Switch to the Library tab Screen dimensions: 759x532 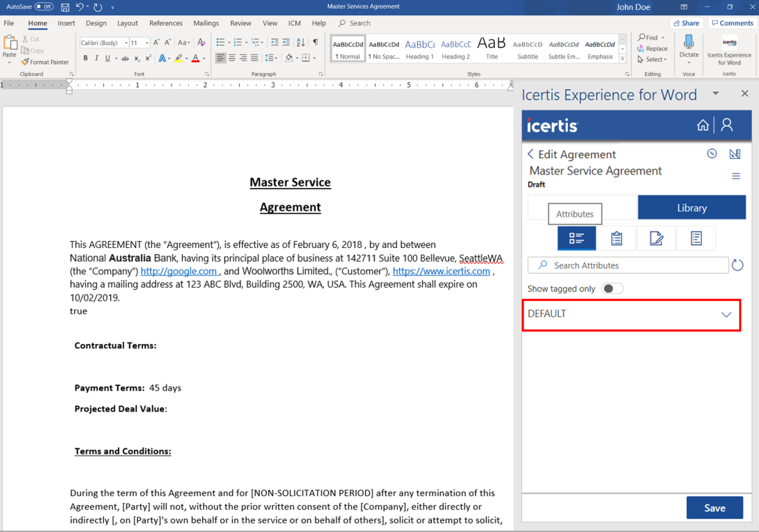coord(691,208)
